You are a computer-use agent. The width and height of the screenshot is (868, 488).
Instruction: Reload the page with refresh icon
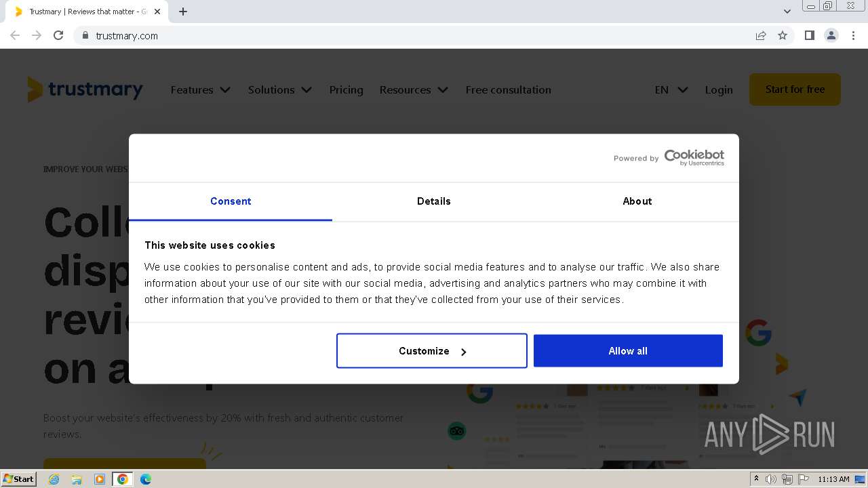[58, 35]
